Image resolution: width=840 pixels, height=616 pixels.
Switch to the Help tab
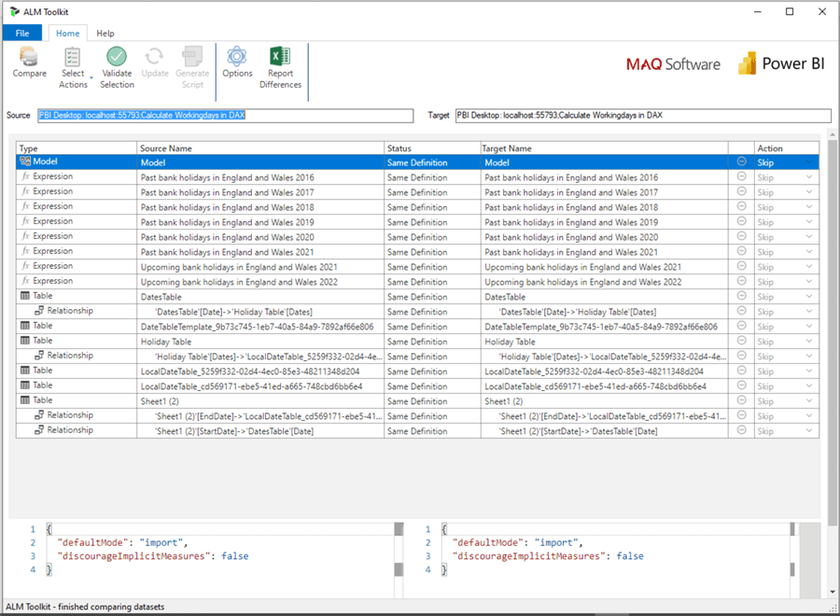[105, 34]
